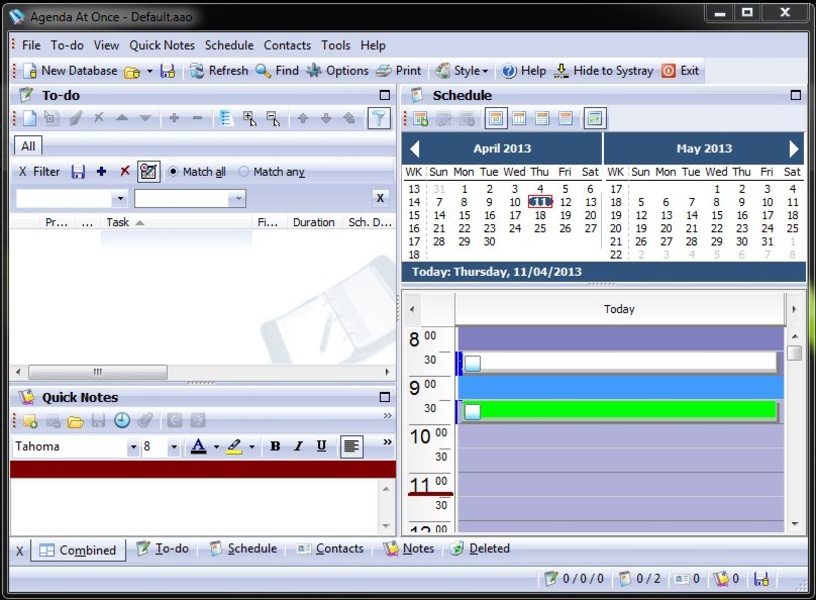The height and width of the screenshot is (600, 816).
Task: Create a new to-do task icon
Action: tap(30, 119)
